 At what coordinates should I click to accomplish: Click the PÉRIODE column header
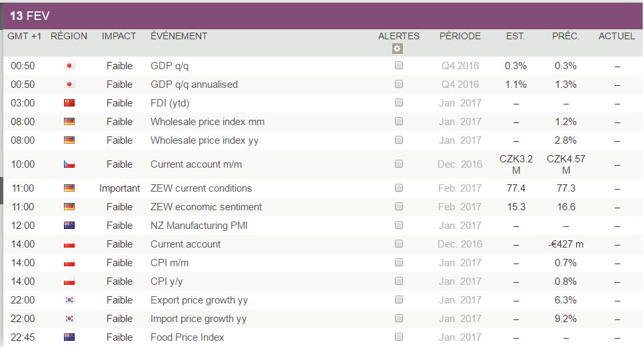coord(460,36)
